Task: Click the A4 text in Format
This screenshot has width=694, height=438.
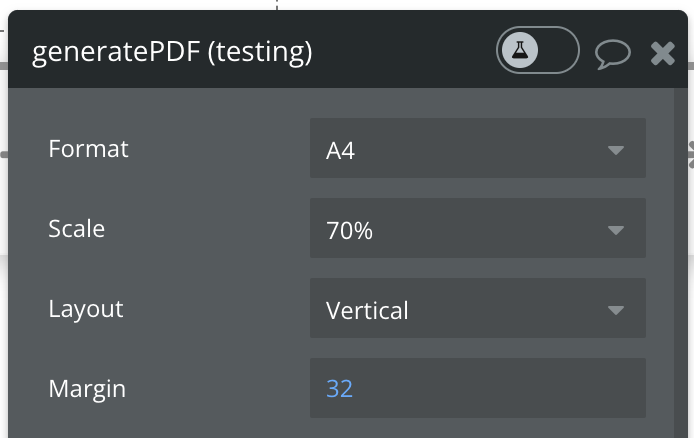Action: [341, 151]
